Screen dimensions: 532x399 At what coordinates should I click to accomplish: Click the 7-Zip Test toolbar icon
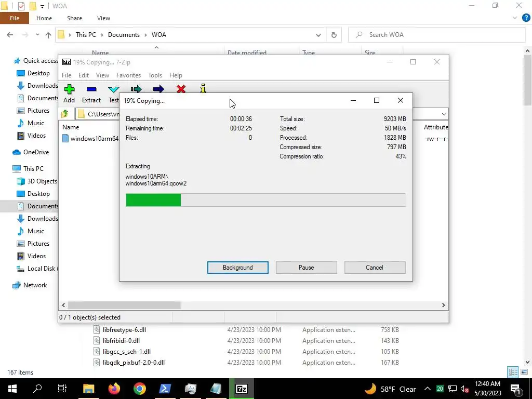[114, 89]
